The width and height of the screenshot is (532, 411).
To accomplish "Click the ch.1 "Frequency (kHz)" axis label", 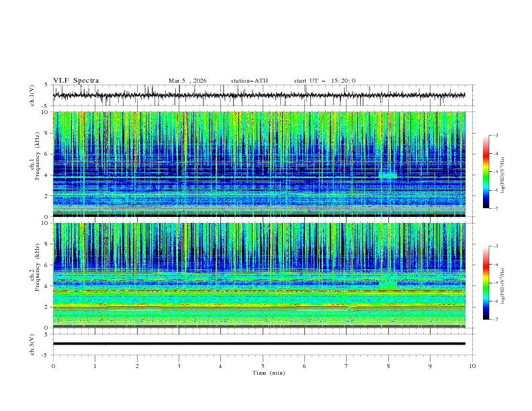I will (x=38, y=155).
